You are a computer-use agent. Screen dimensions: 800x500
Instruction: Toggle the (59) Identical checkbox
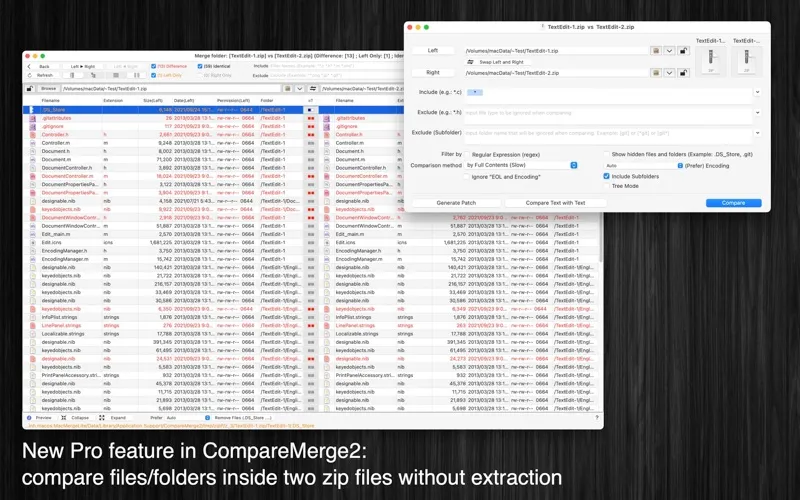point(200,66)
